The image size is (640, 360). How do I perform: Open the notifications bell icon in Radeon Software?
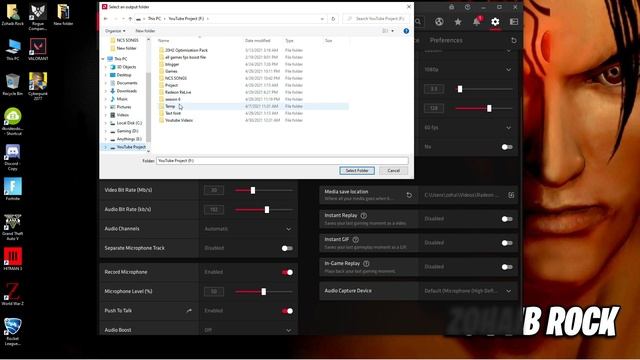coord(477,22)
